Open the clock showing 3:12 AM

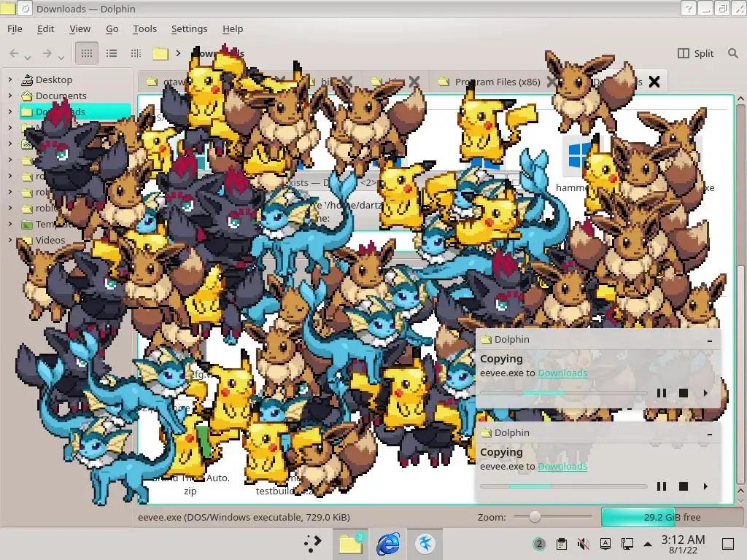(683, 544)
